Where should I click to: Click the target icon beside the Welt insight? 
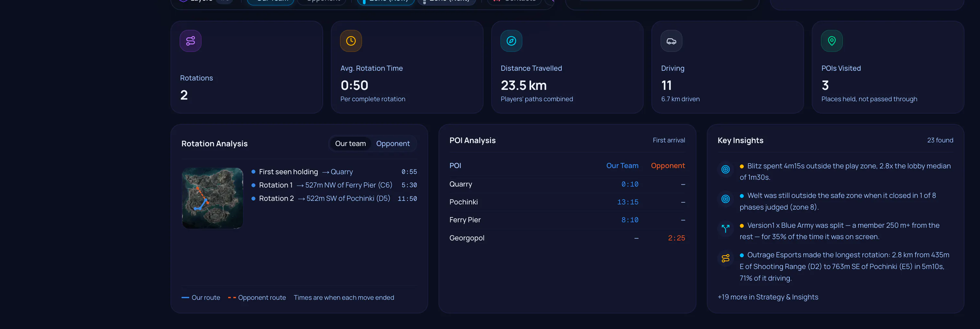(x=726, y=199)
